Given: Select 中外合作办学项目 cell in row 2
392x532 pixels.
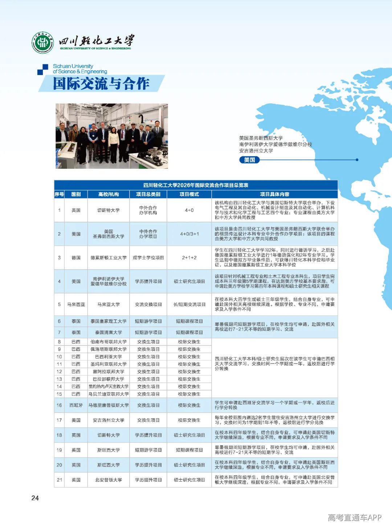Looking at the screenshot, I should click(x=148, y=234).
